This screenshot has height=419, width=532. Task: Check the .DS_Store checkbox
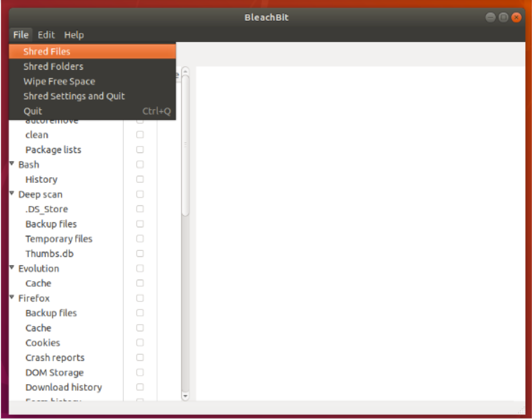pos(140,209)
